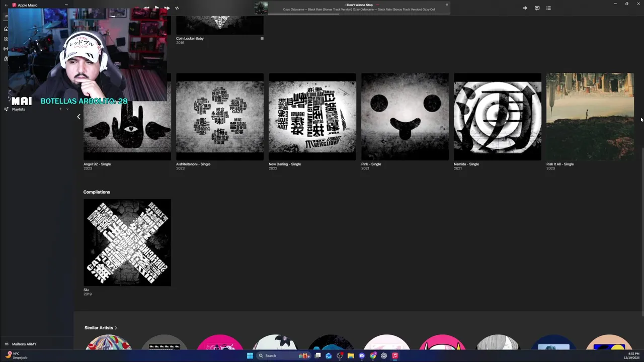The width and height of the screenshot is (644, 362).
Task: Click the Siu compilation title
Action: pos(86,290)
